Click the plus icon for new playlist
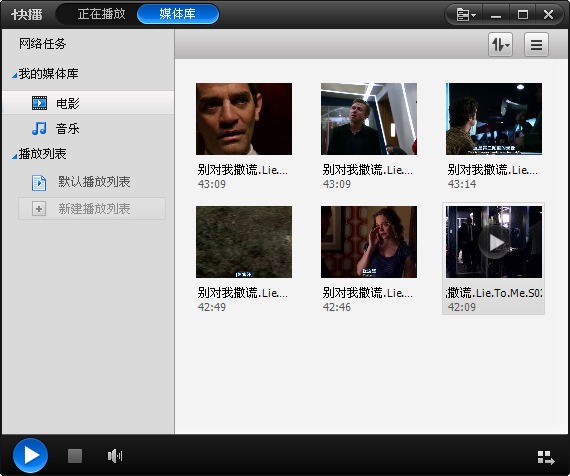This screenshot has width=570, height=476. 39,209
